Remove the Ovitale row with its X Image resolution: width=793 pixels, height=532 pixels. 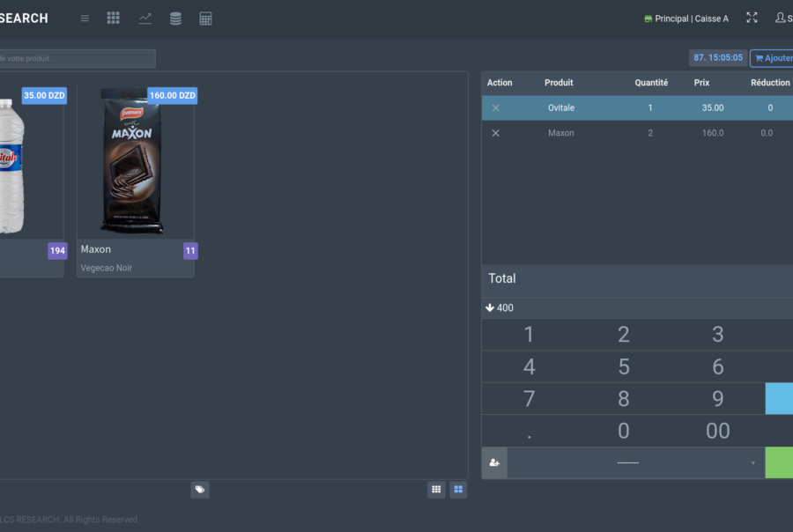[x=495, y=107]
